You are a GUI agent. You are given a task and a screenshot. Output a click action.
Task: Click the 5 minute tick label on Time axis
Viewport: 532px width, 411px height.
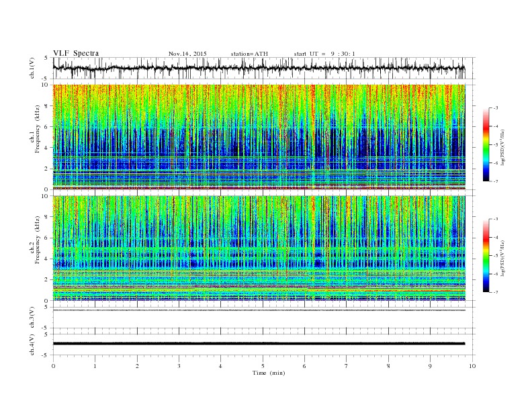click(x=263, y=366)
